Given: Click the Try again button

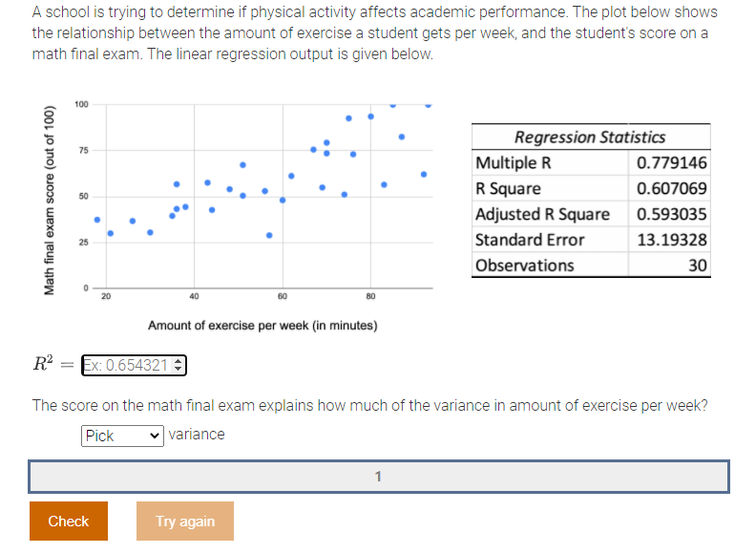Looking at the screenshot, I should [185, 522].
